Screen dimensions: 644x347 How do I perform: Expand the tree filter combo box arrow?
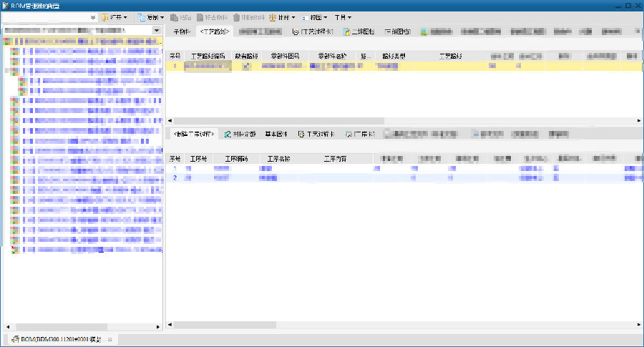pyautogui.click(x=157, y=31)
